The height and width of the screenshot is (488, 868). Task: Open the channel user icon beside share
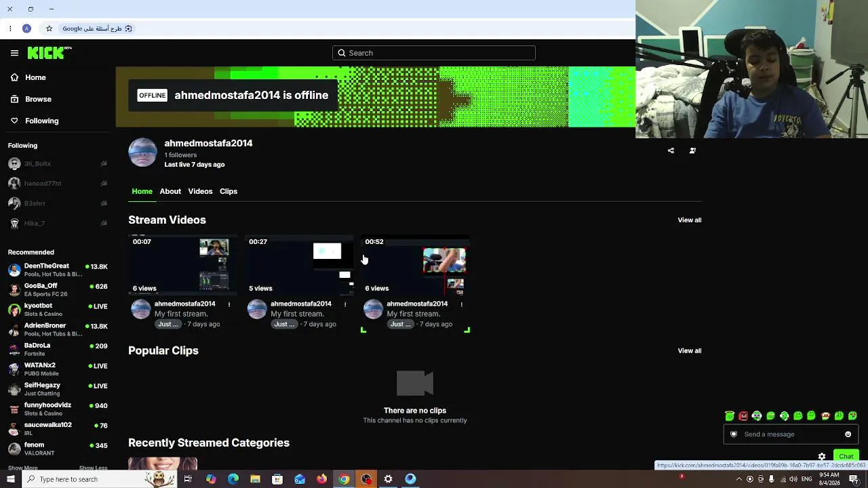[x=692, y=150]
